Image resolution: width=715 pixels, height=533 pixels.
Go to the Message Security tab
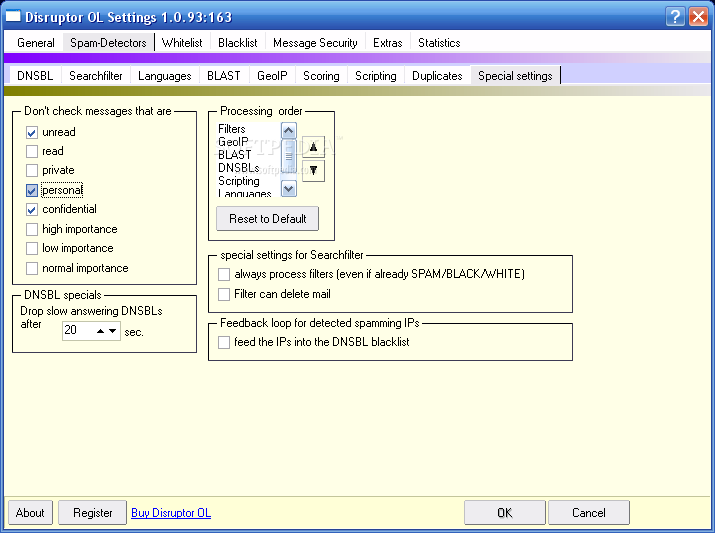point(315,43)
